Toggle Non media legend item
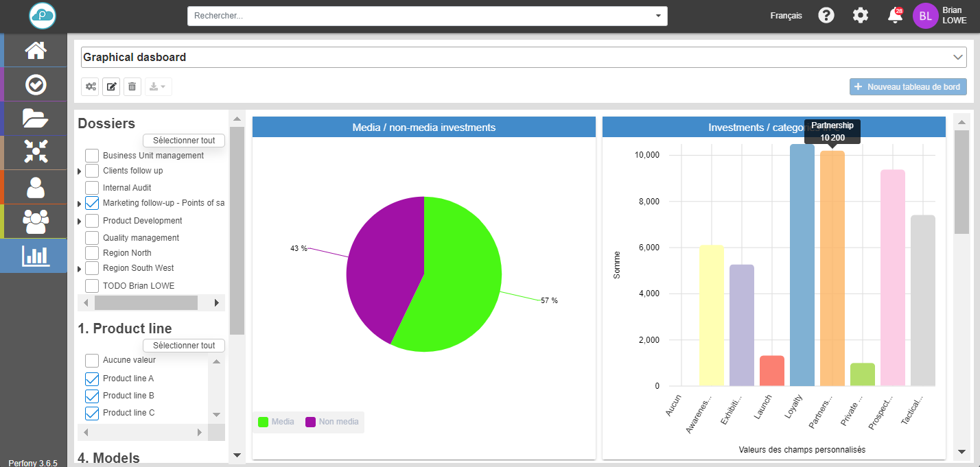Screen dimensions: 980x467 click(x=332, y=422)
